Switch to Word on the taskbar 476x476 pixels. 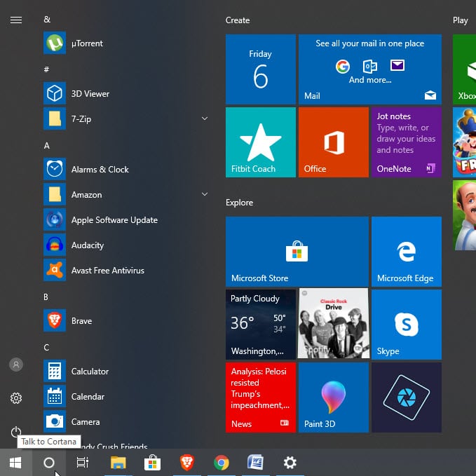[256, 463]
